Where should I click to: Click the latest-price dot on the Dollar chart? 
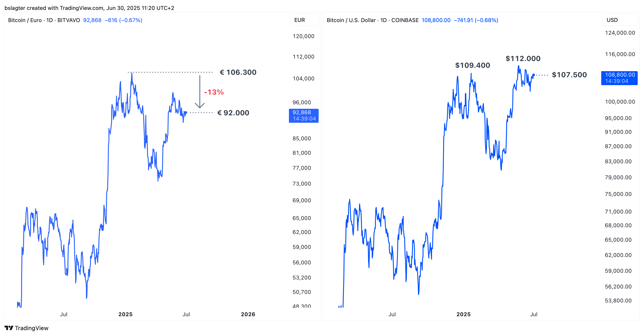pyautogui.click(x=533, y=75)
